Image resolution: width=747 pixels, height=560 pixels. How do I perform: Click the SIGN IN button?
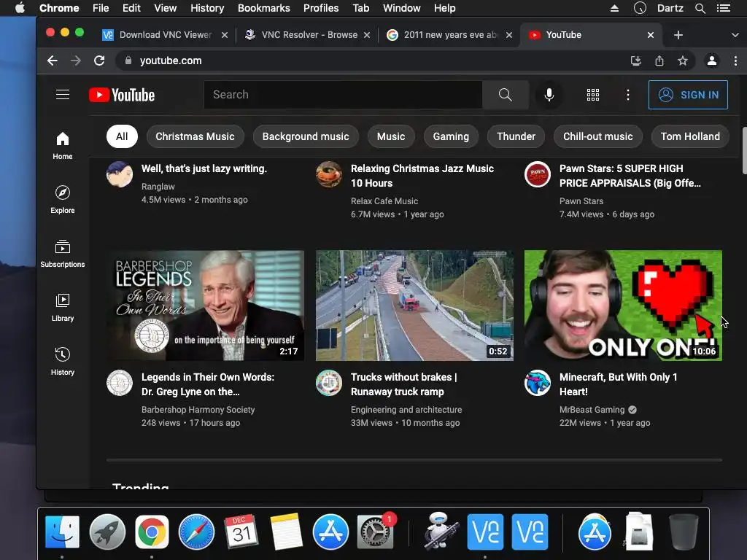688,95
